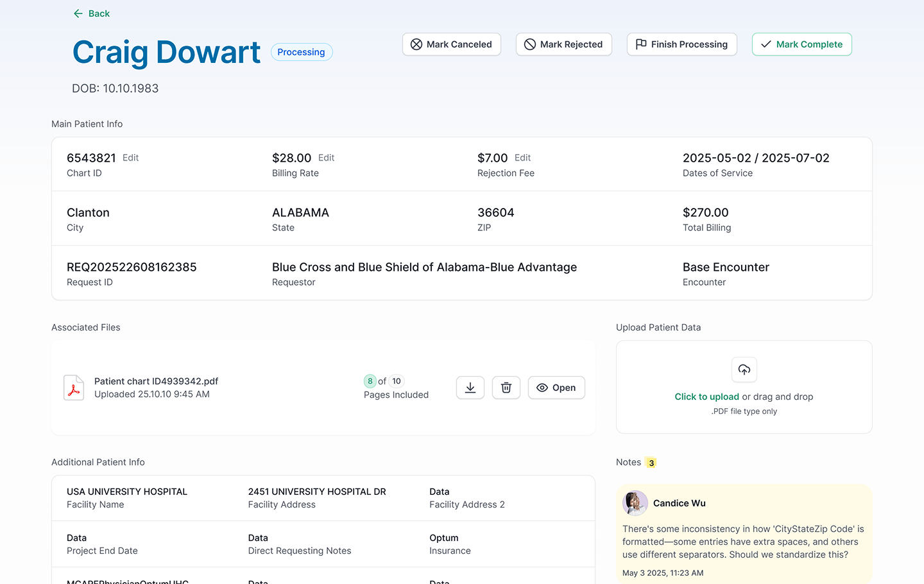
Task: Click the Optum insurance value
Action: (x=444, y=538)
